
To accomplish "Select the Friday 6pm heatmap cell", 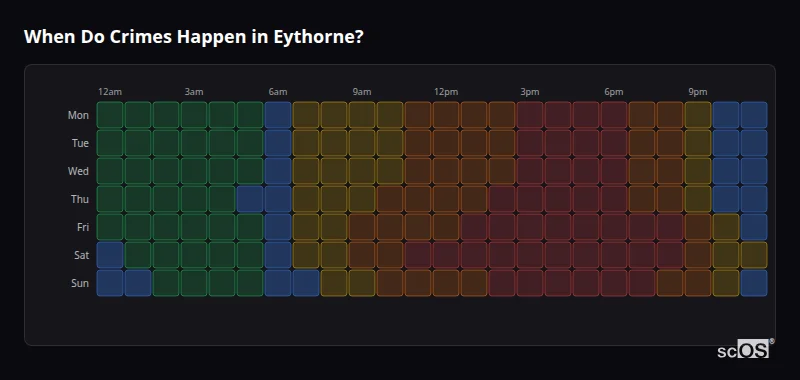I will pos(614,227).
